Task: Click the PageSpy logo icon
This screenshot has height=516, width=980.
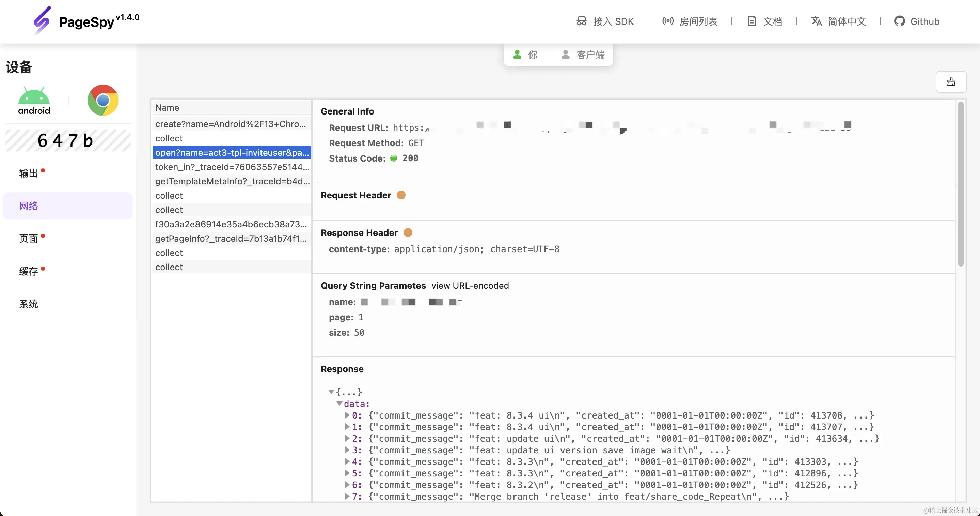Action: (x=42, y=20)
